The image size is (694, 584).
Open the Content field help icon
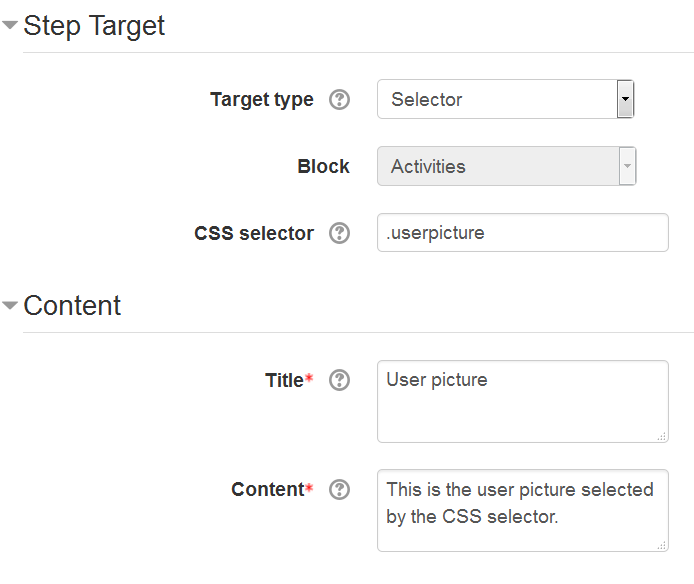339,490
